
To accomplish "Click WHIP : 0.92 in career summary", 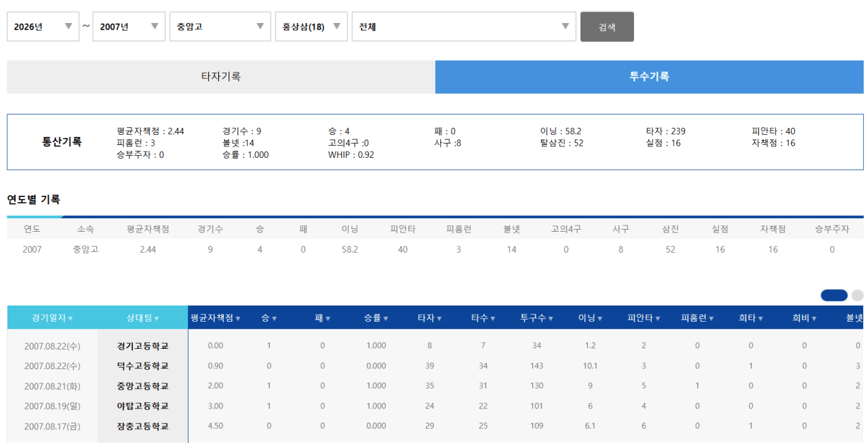I will 351,154.
